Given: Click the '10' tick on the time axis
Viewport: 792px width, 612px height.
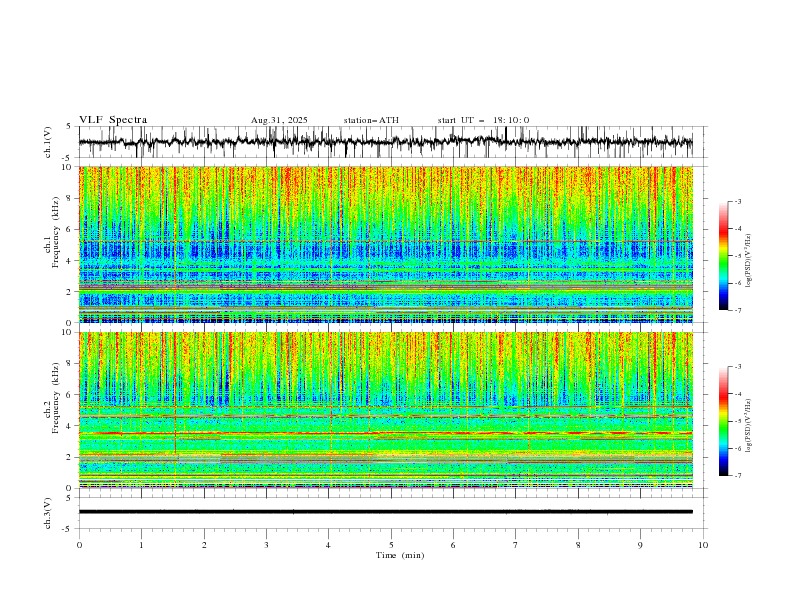Looking at the screenshot, I should (x=703, y=545).
